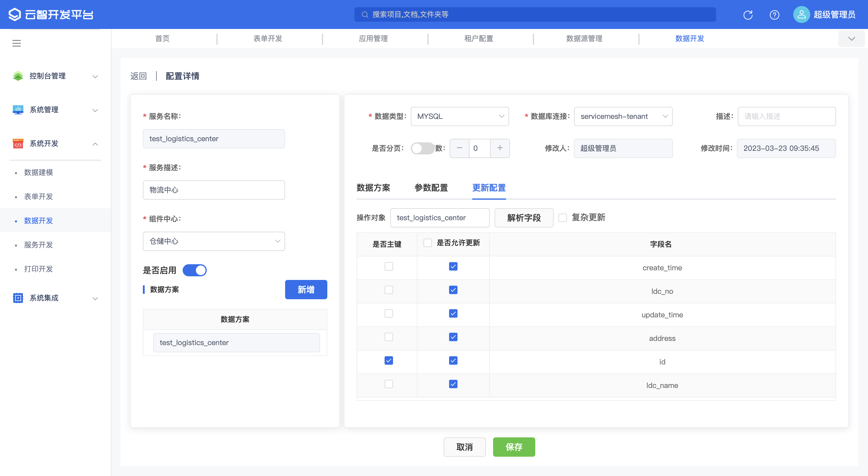Switch to the 数据开发 top tab
The image size is (868, 476).
coord(689,38)
